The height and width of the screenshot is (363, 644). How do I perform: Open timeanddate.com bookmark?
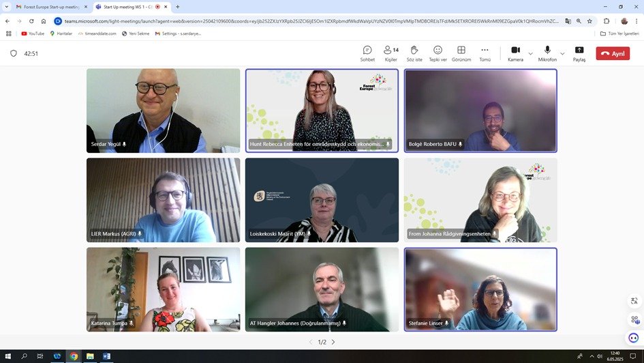97,33
